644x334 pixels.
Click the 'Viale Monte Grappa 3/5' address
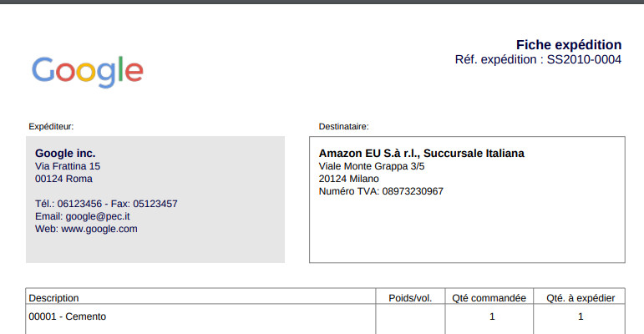click(x=372, y=166)
